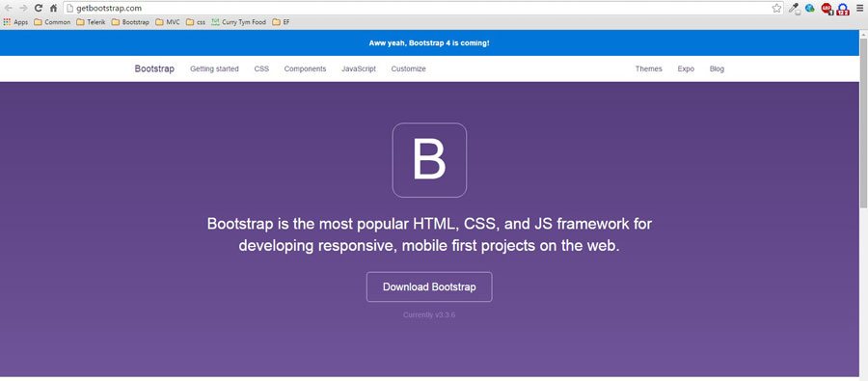Click the vertical scrollbar thumb

(x=863, y=122)
